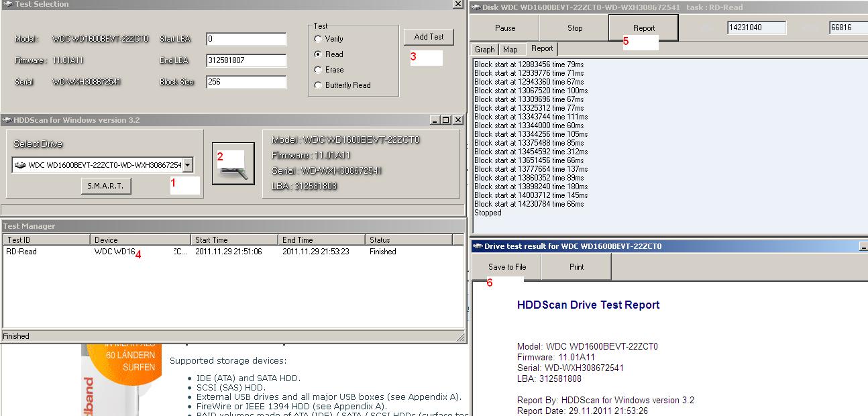Switch to the Graph tab
This screenshot has height=416, width=868.
coord(484,50)
